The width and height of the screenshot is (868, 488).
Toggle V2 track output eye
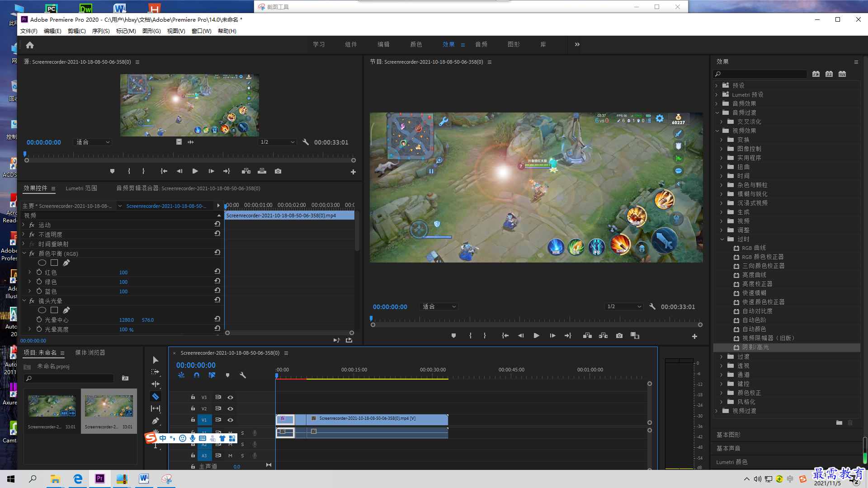point(230,408)
